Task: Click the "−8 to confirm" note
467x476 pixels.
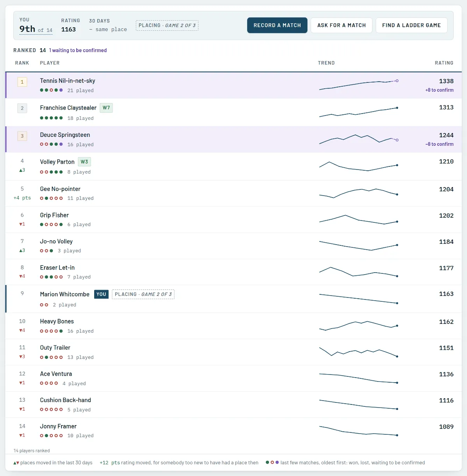Action: (439, 144)
